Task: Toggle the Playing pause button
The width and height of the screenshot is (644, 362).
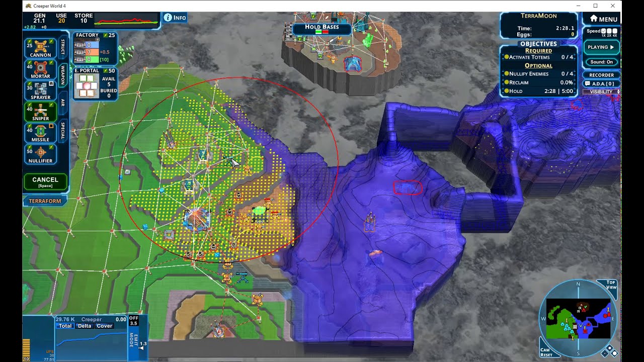Action: tap(601, 47)
